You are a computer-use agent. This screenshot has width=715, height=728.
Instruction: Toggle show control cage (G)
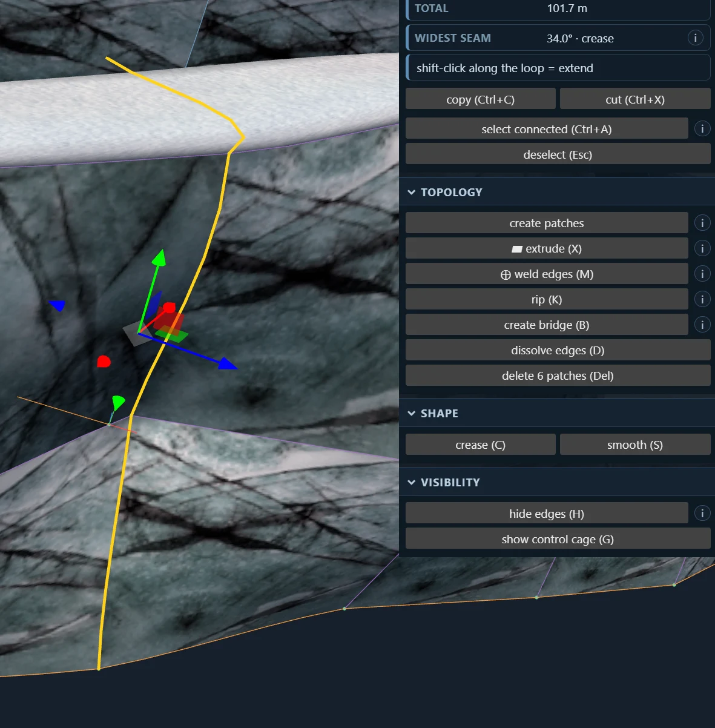(558, 539)
